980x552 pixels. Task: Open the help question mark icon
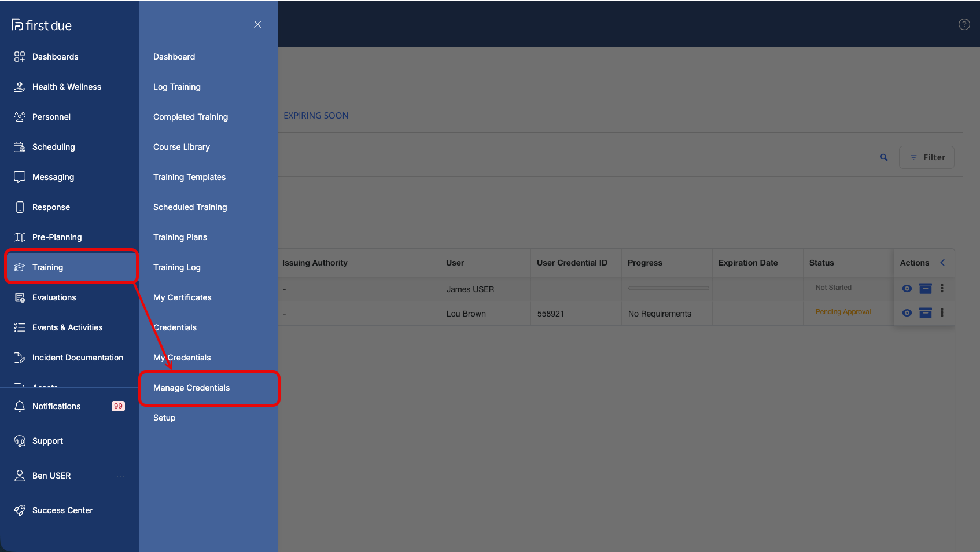pyautogui.click(x=964, y=24)
